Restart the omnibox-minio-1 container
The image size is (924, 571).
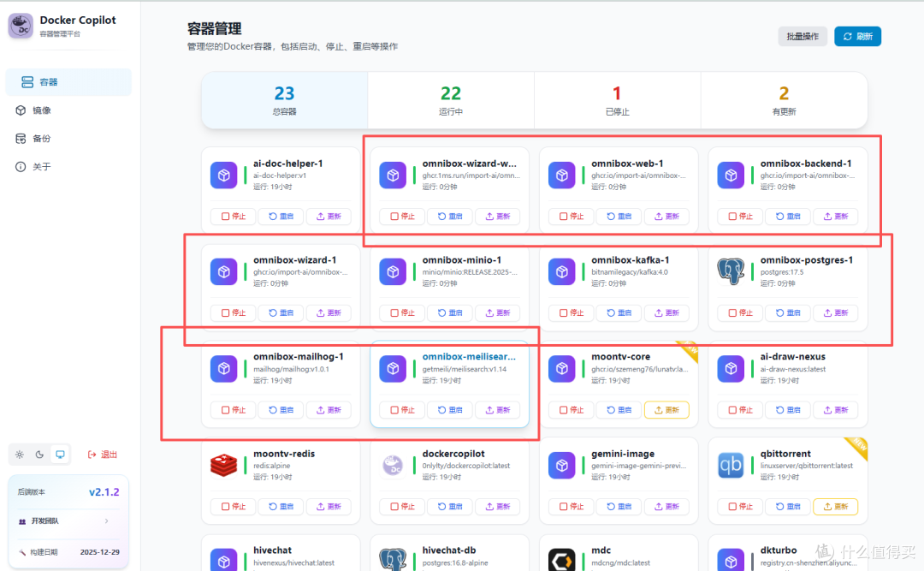[x=450, y=312]
